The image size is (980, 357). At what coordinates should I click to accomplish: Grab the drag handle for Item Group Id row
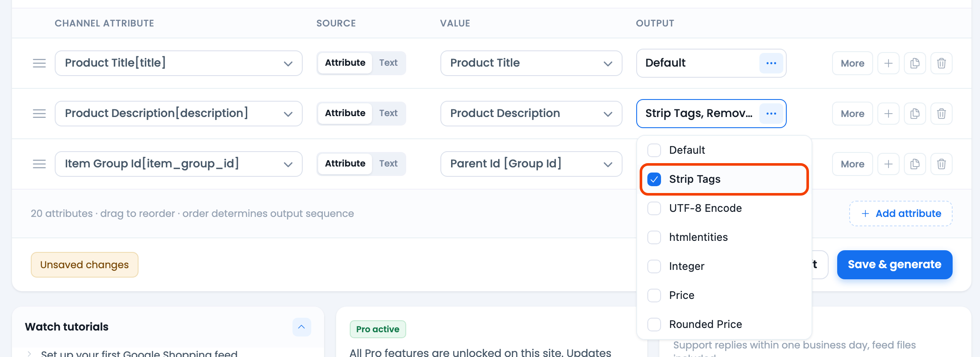(x=39, y=164)
